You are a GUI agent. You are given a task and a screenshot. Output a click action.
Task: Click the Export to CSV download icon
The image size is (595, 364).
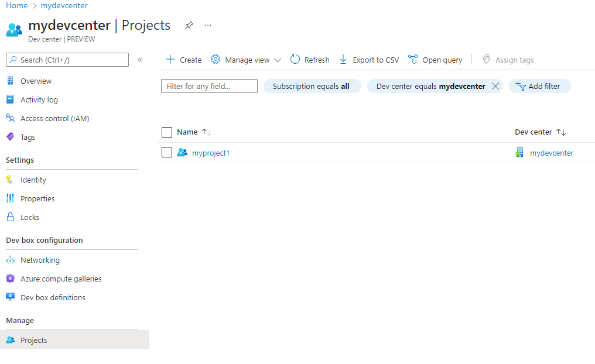(343, 60)
